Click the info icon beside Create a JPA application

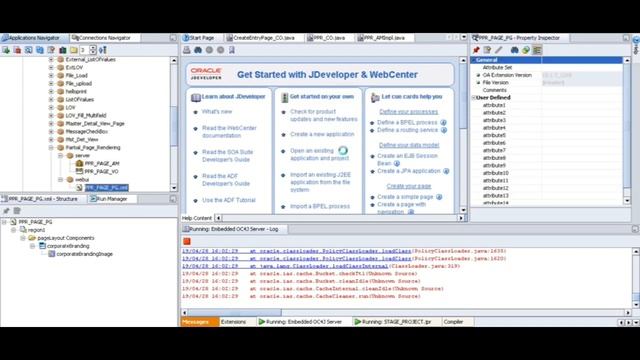[x=446, y=171]
